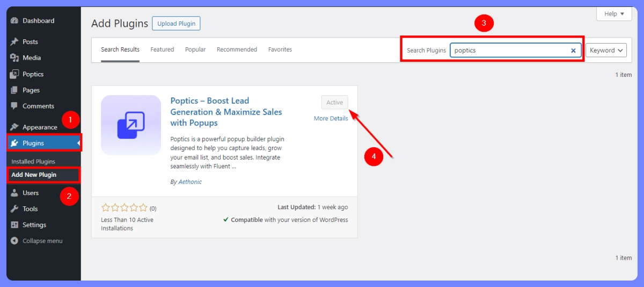
Task: Click the Appearance brush icon
Action: (x=14, y=127)
